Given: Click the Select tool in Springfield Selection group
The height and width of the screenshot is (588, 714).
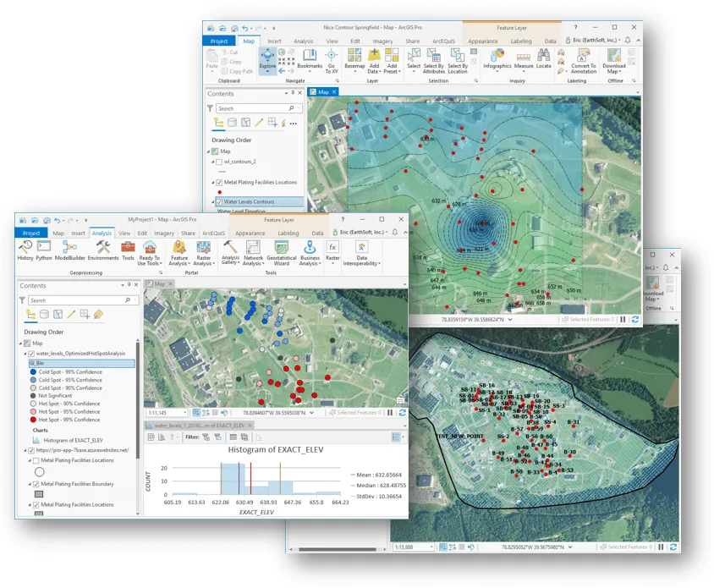Looking at the screenshot, I should (x=414, y=59).
